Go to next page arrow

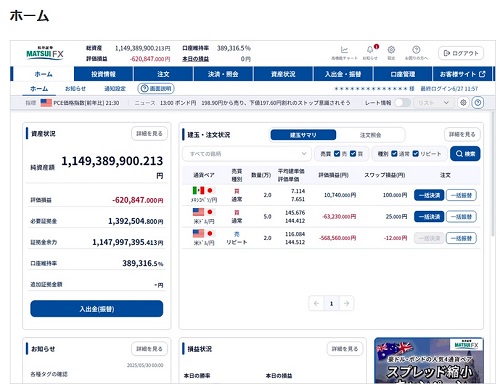tap(346, 303)
